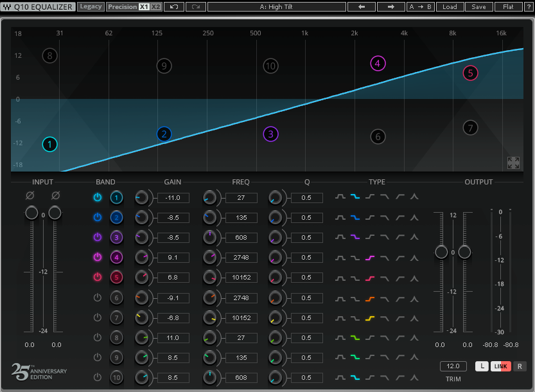535x392 pixels.
Task: Click band 2 frequency value 135
Action: [x=241, y=217]
